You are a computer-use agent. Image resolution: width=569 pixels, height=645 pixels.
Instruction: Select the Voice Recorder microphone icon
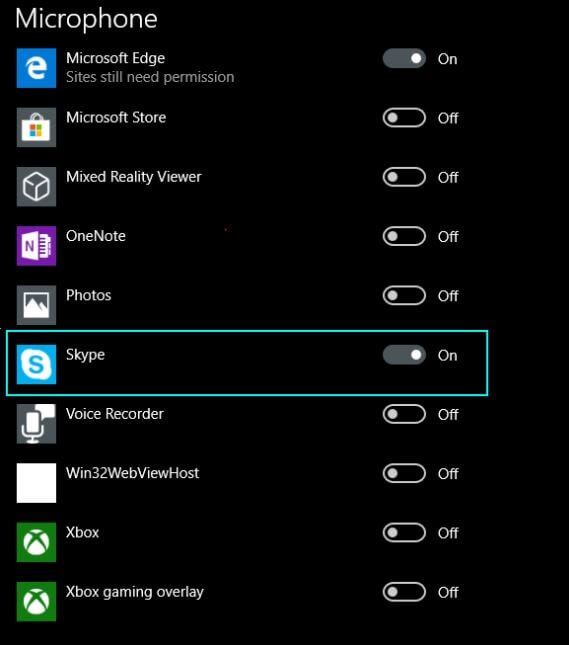(x=36, y=423)
